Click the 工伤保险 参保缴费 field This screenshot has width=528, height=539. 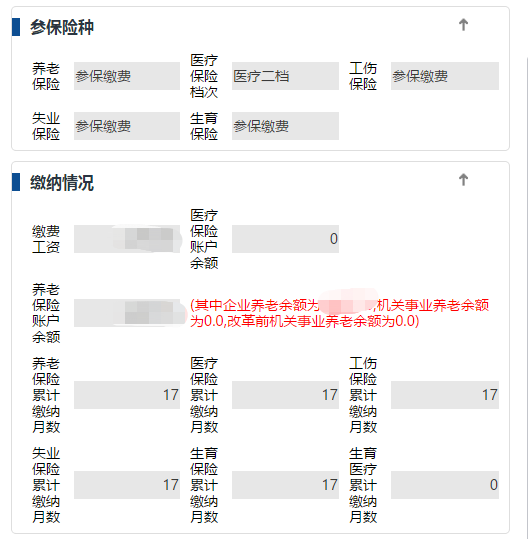445,76
